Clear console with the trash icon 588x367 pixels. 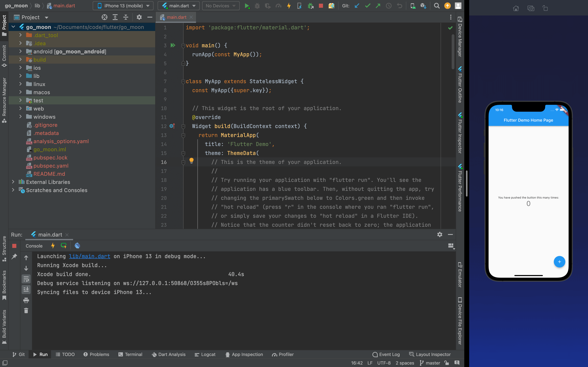(x=26, y=311)
